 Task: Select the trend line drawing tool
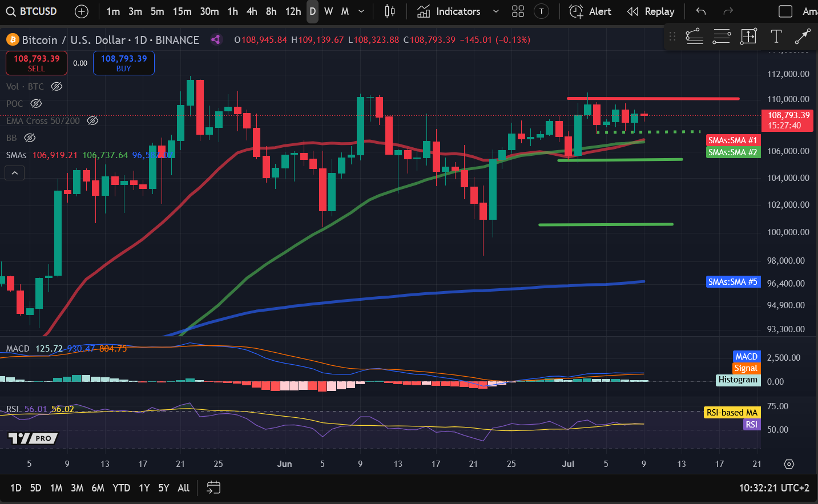694,37
